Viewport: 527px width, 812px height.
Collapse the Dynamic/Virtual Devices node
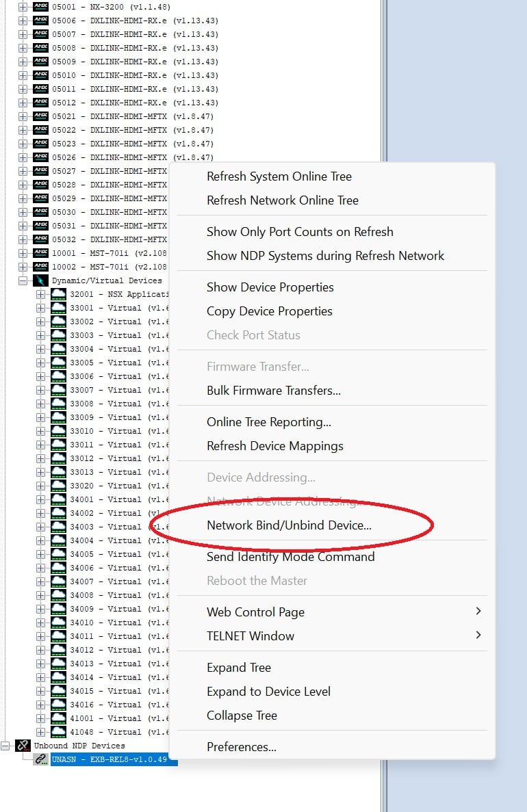[x=23, y=280]
